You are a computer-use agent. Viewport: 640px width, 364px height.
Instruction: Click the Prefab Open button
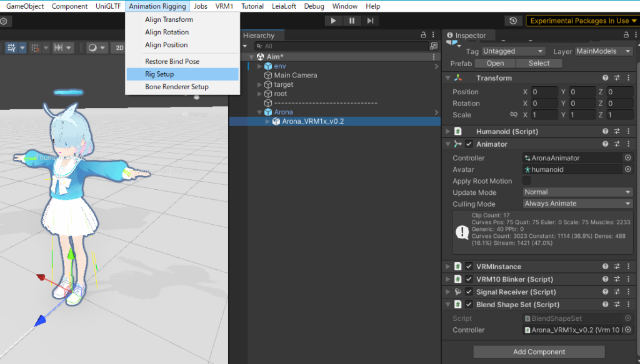(x=495, y=63)
